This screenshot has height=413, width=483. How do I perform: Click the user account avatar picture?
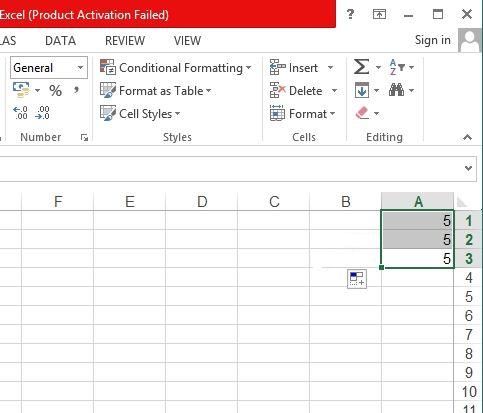[470, 40]
